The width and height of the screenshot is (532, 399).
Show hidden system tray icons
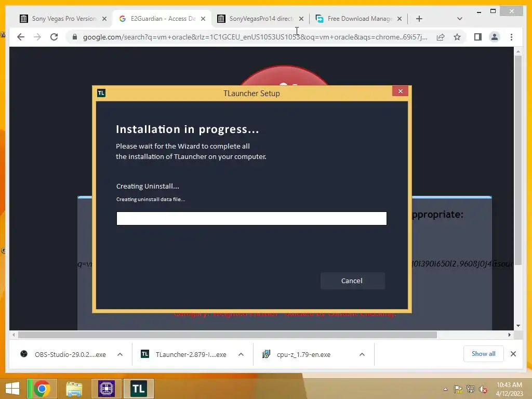point(445,389)
